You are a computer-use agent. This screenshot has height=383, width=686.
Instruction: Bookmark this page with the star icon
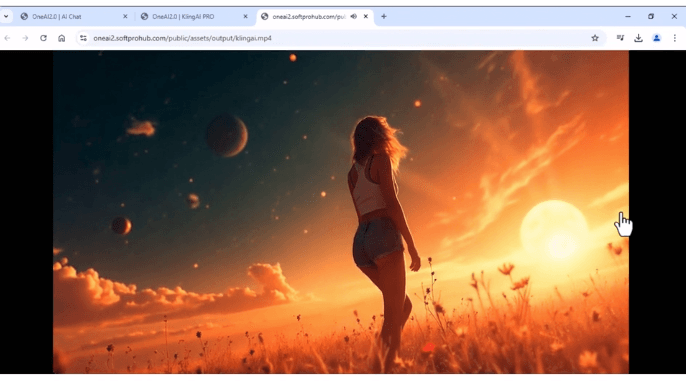point(595,38)
